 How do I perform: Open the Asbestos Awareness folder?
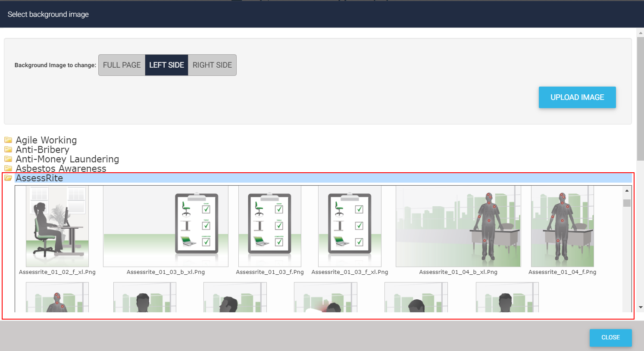point(61,168)
